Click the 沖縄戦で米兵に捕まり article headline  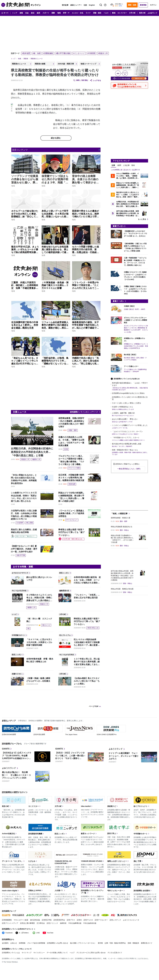(86, 361)
